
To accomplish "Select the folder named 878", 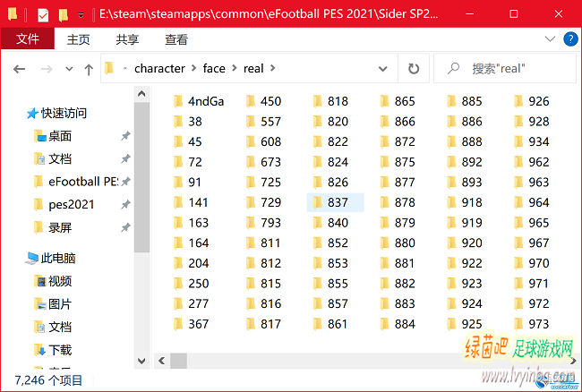I will coord(398,202).
